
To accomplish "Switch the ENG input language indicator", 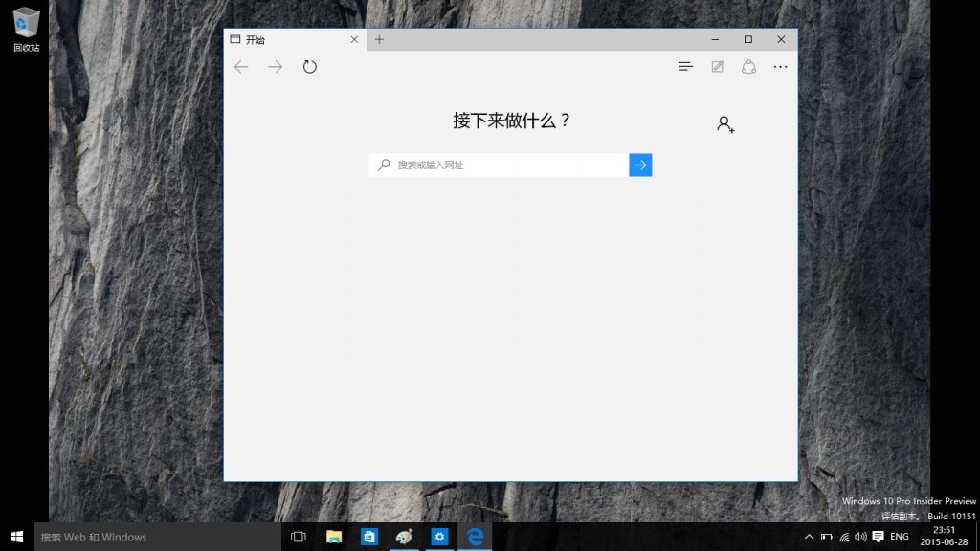I will point(900,537).
